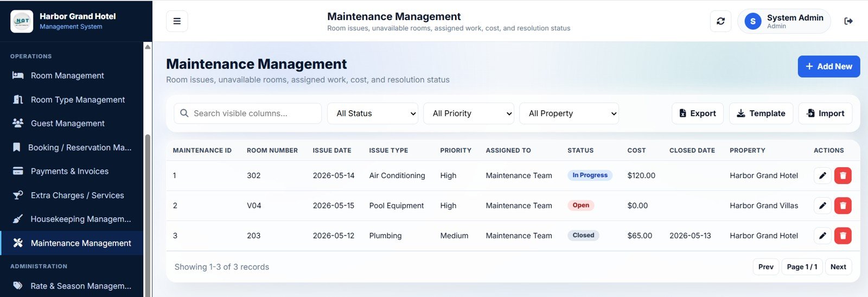868x297 pixels.
Task: Click the Add New button
Action: pyautogui.click(x=829, y=66)
